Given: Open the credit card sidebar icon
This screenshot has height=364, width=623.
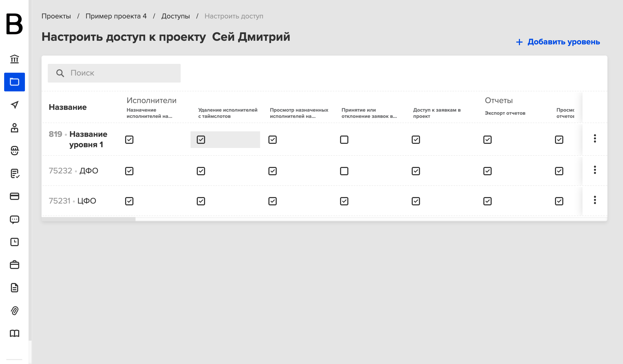Looking at the screenshot, I should coord(15,196).
